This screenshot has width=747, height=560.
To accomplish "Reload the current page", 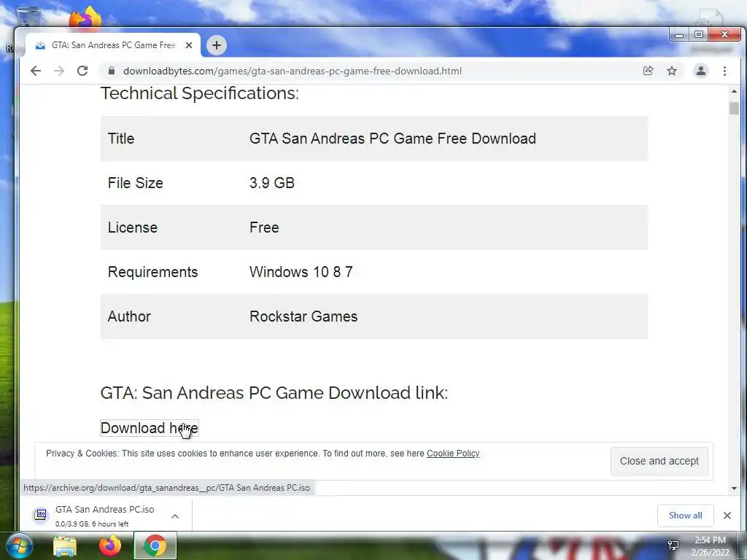I will click(x=82, y=71).
